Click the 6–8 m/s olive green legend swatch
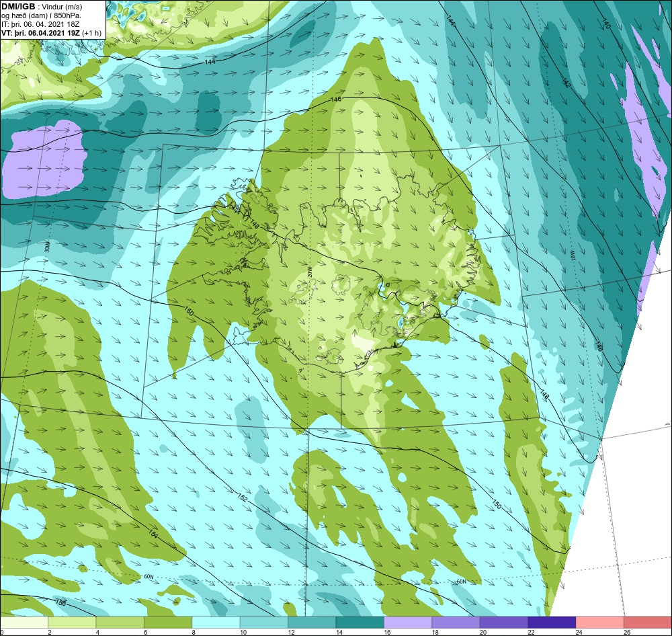This screenshot has height=636, width=672. click(x=168, y=623)
